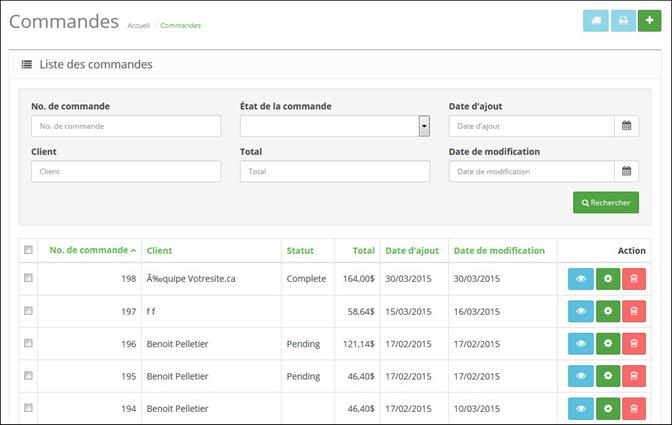This screenshot has width=672, height=425.
Task: Click the print invoice icon button
Action: 623,21
